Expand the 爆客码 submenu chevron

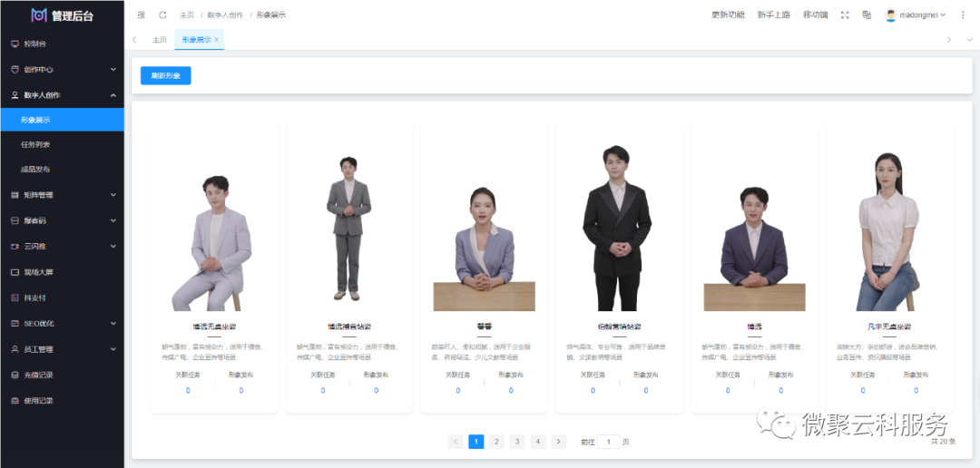pyautogui.click(x=113, y=220)
